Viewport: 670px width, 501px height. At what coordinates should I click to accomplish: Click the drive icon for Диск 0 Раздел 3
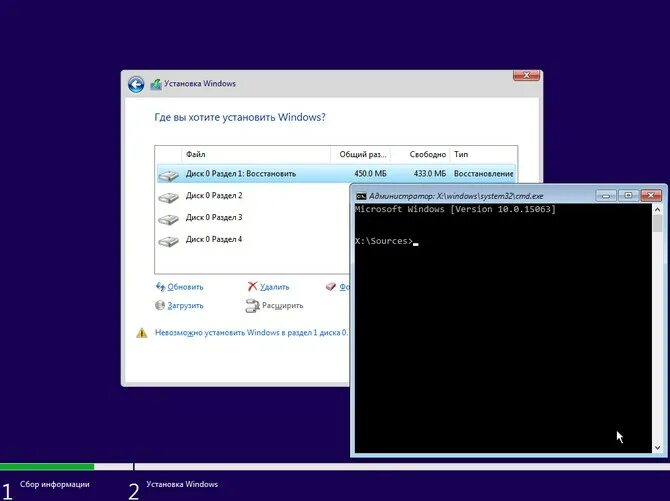click(x=168, y=219)
